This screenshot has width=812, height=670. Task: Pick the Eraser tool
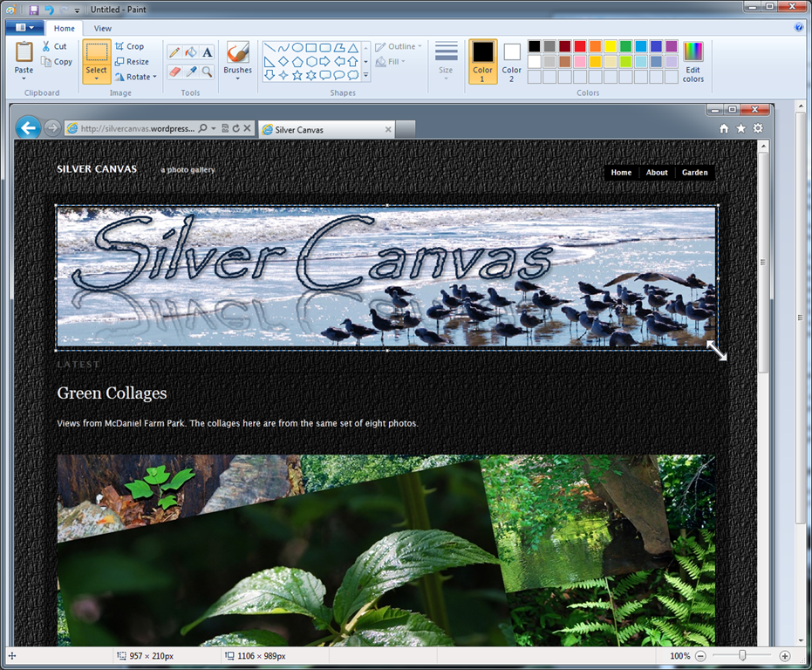(x=174, y=72)
